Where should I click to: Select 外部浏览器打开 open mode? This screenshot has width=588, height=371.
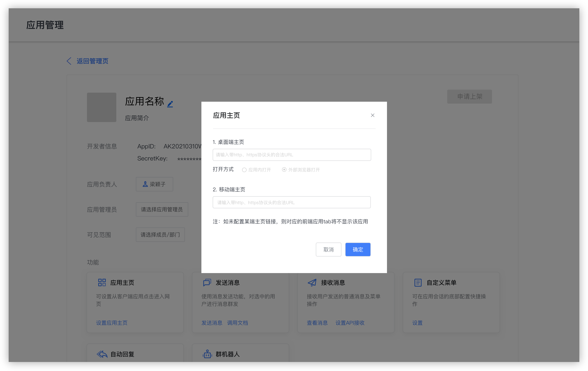[284, 170]
